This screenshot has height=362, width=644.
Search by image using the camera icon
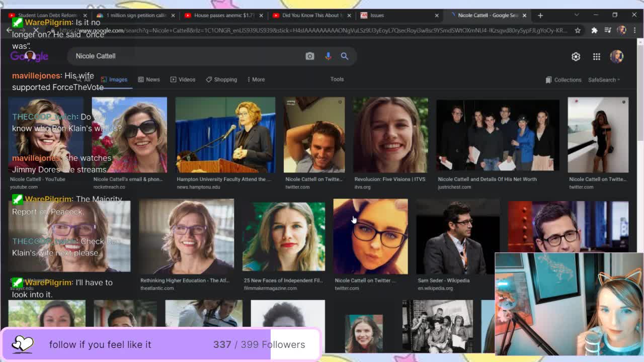310,56
